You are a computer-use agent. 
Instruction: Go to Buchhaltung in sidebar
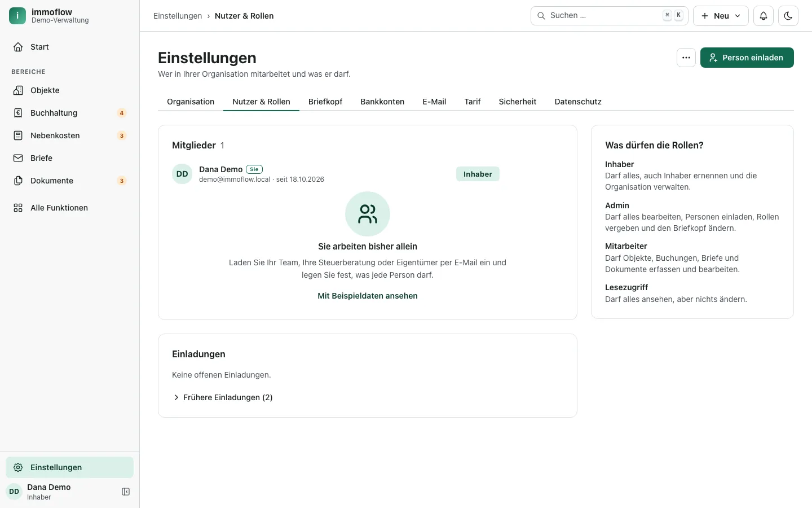(x=70, y=113)
